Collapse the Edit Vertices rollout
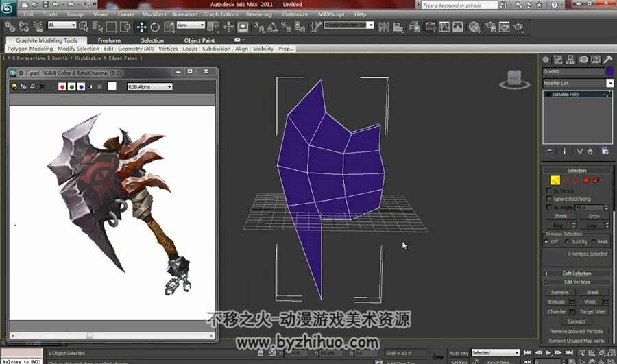Image resolution: width=617 pixels, height=364 pixels. click(577, 282)
